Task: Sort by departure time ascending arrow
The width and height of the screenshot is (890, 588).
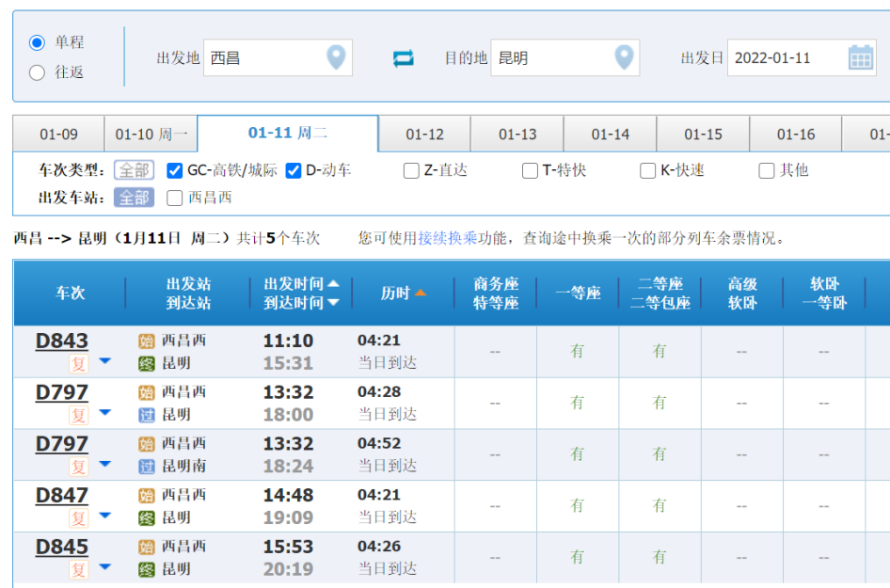Action: click(333, 283)
